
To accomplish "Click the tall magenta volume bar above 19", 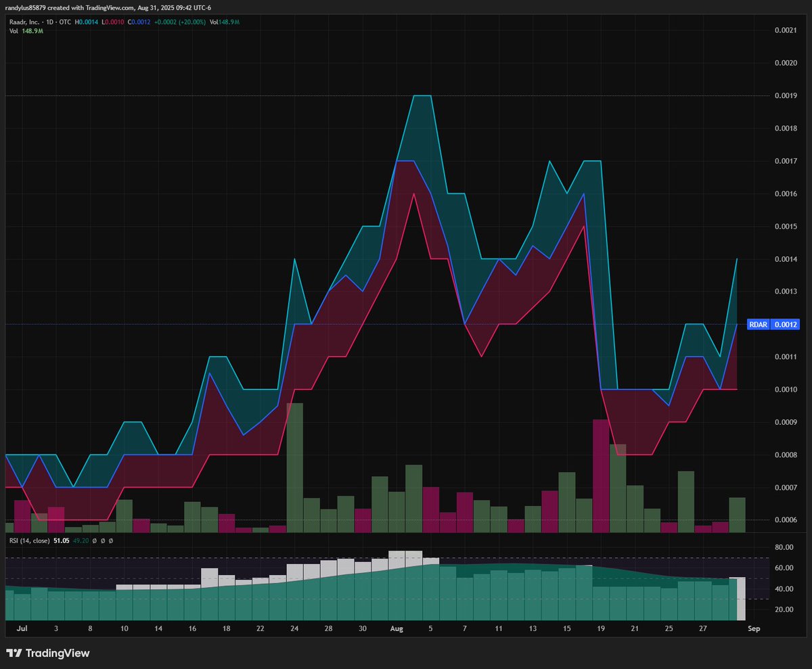I will click(601, 476).
